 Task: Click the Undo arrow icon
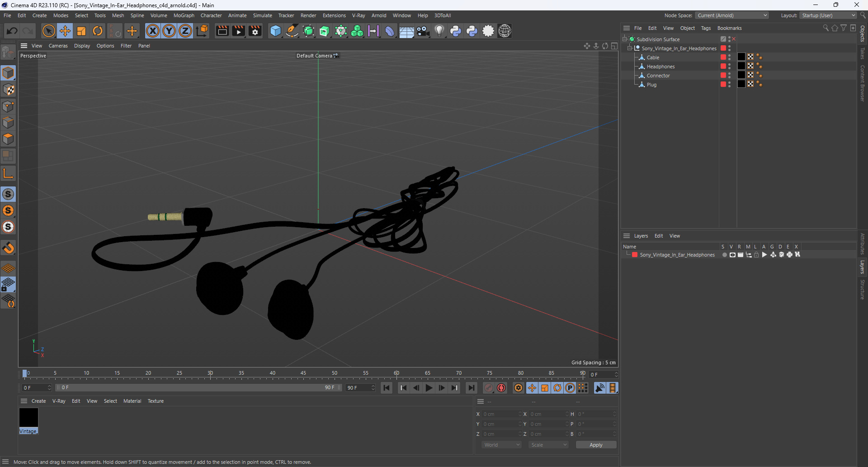12,31
